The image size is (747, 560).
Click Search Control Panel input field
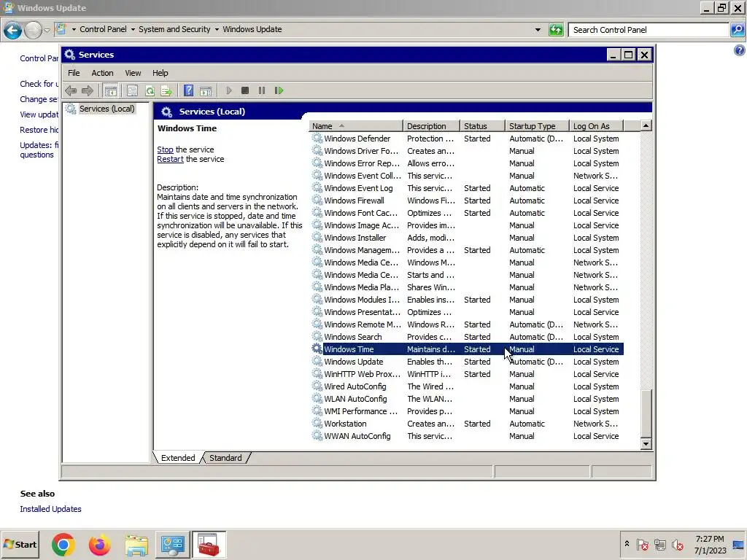[649, 30]
